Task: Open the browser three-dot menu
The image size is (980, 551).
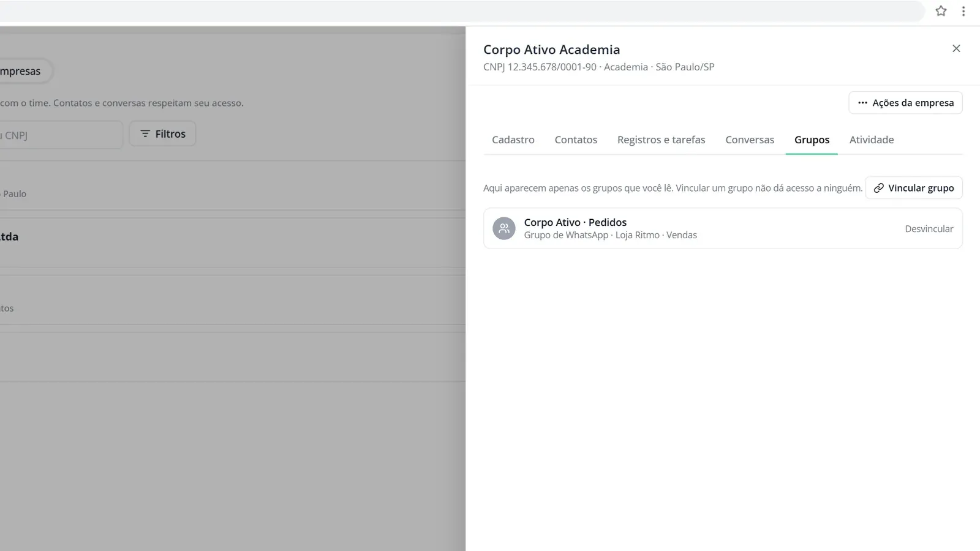Action: pos(963,11)
